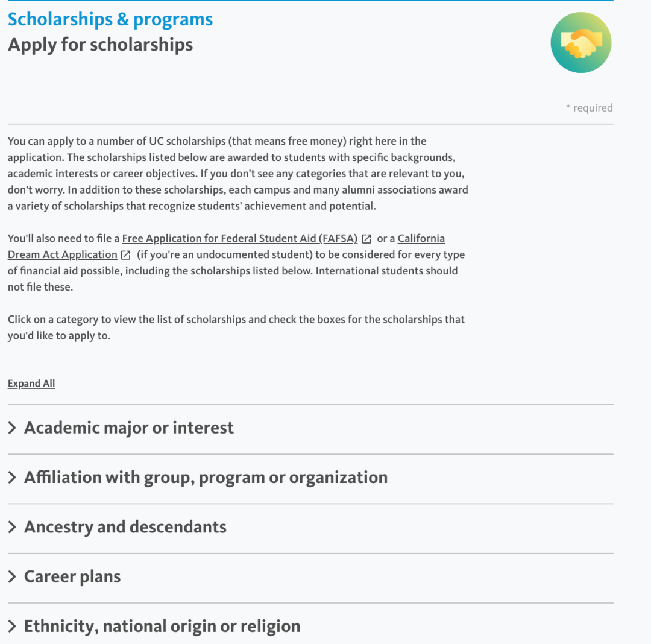The image size is (651, 644).
Task: Open the Free Application for Federal Student Aid link
Action: coord(239,238)
